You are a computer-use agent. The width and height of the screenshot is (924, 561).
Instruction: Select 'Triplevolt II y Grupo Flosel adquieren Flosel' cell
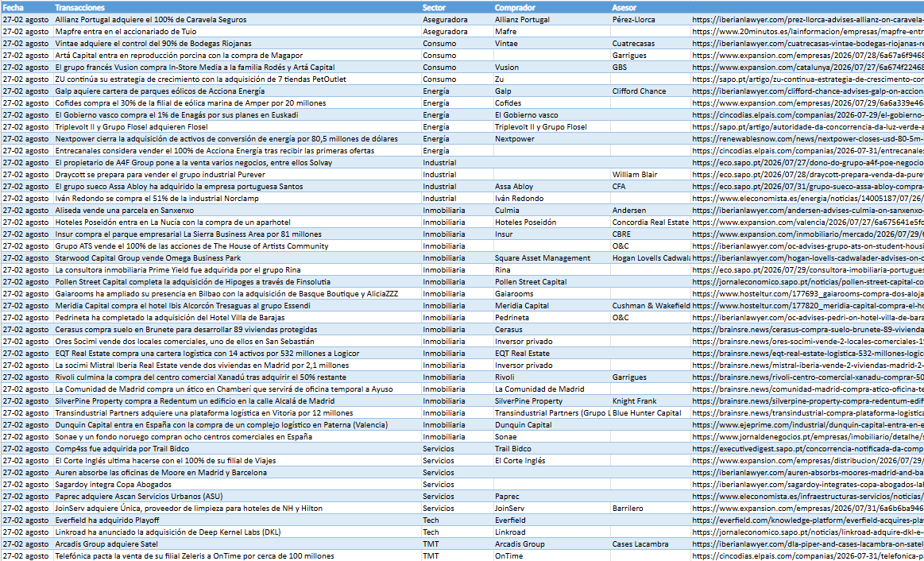point(237,126)
